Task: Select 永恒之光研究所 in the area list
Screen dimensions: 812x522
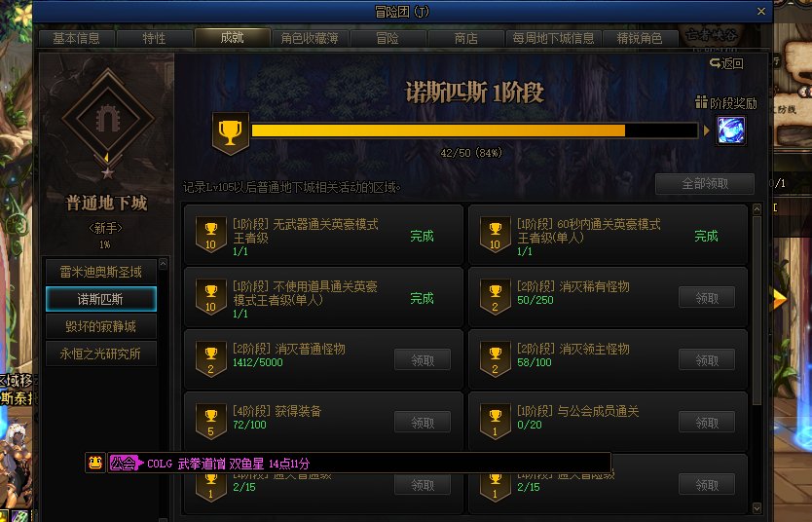Action: click(101, 354)
